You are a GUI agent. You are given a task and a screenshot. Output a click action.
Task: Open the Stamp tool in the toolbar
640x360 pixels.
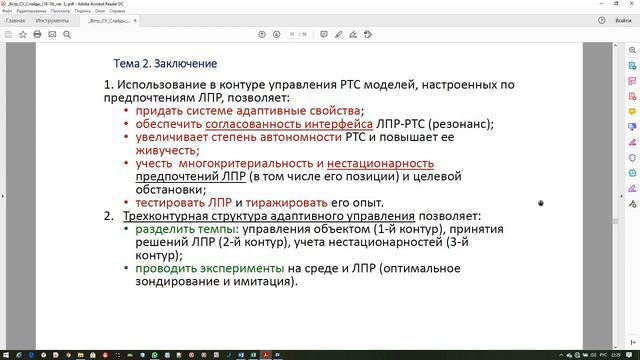pyautogui.click(x=368, y=35)
